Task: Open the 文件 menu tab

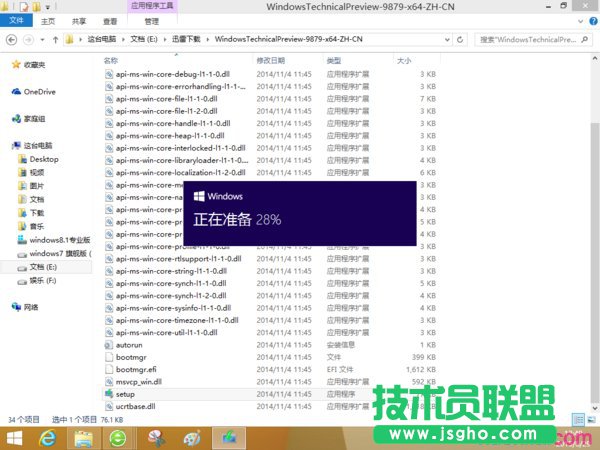Action: 16,20
